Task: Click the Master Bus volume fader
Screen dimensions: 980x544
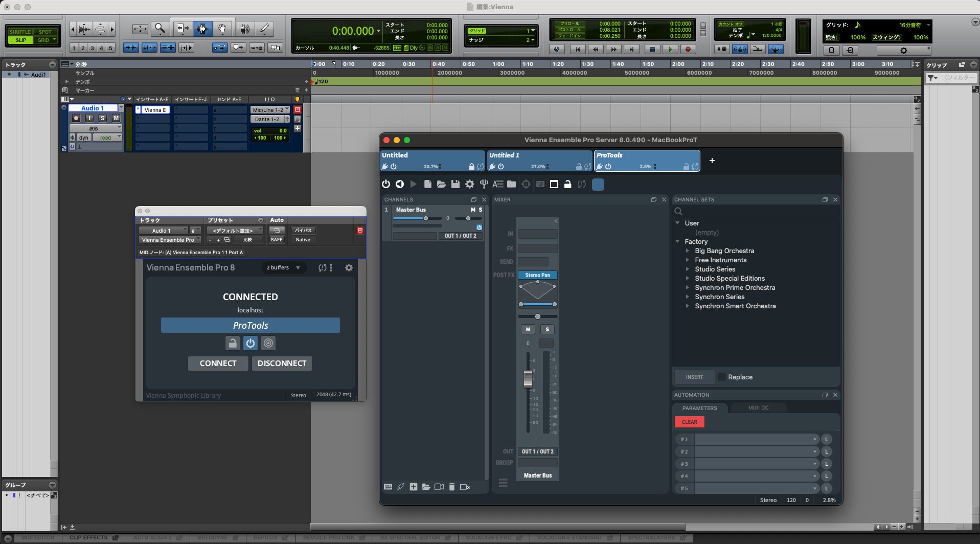Action: (528, 379)
